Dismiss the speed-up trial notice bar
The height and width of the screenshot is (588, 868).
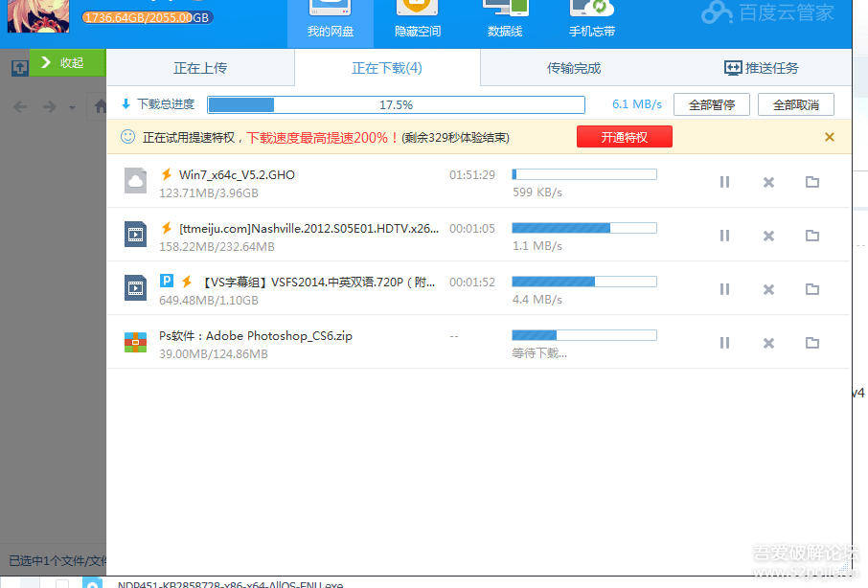click(x=830, y=137)
